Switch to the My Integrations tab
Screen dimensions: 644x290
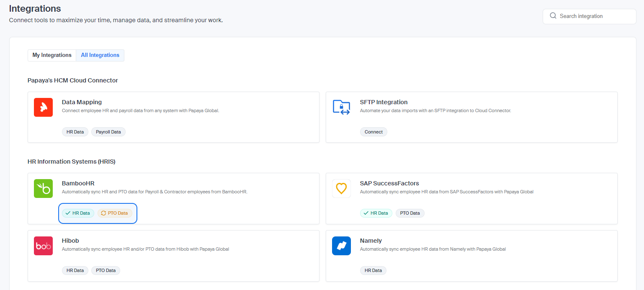coord(52,55)
